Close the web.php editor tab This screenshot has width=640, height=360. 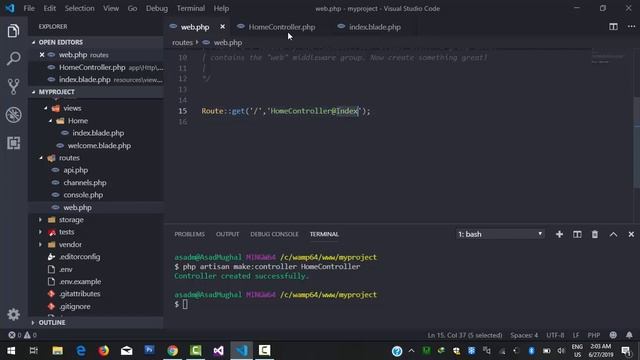point(222,27)
